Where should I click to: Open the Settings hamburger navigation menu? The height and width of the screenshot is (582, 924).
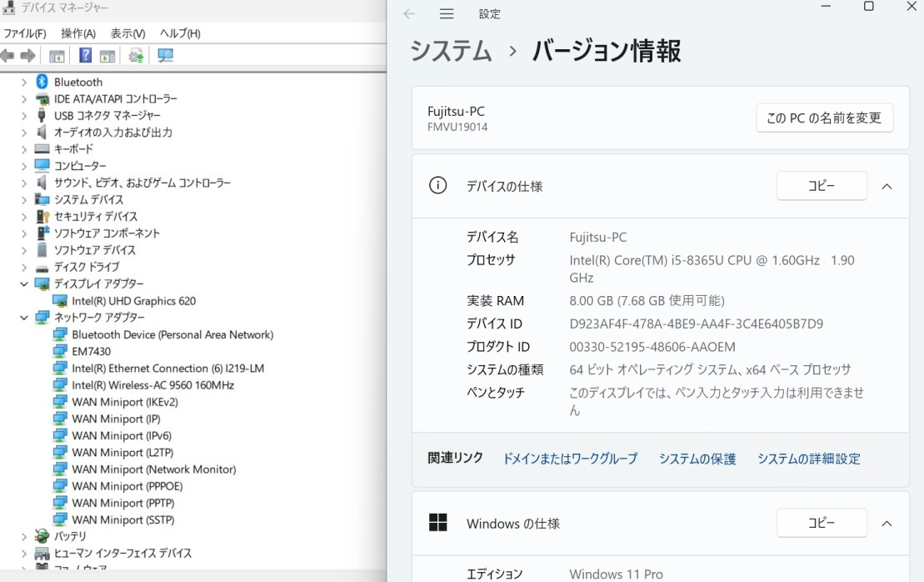pos(447,13)
